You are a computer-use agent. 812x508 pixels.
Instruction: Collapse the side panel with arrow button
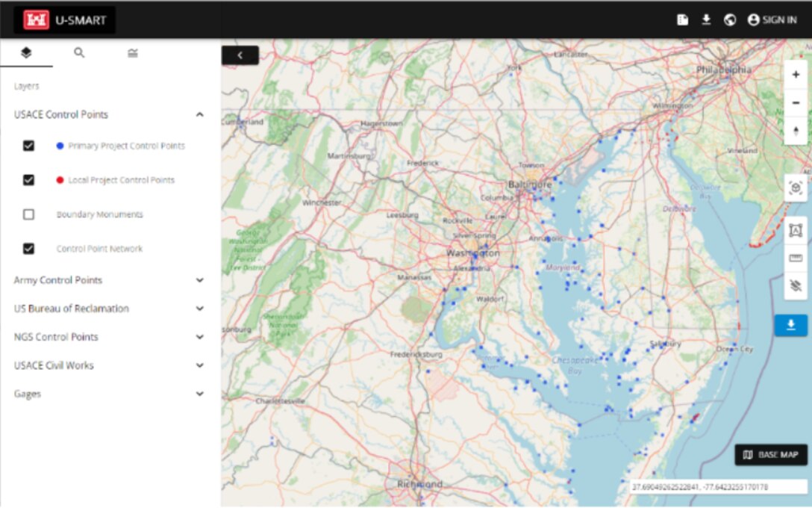coord(240,55)
